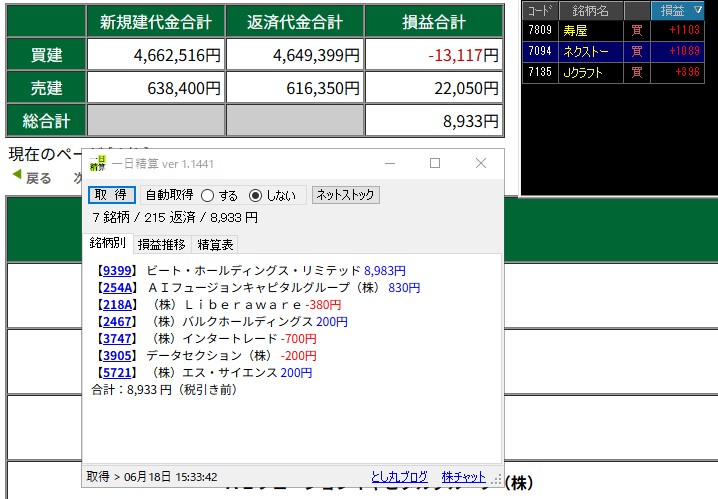Click the resize grip at window corner
Image resolution: width=718 pixels, height=499 pixels.
click(496, 480)
